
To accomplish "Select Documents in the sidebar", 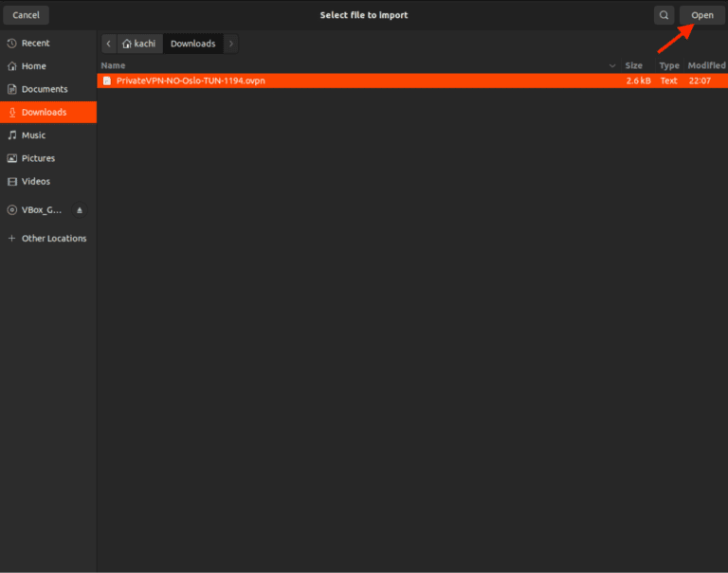I will 45,89.
